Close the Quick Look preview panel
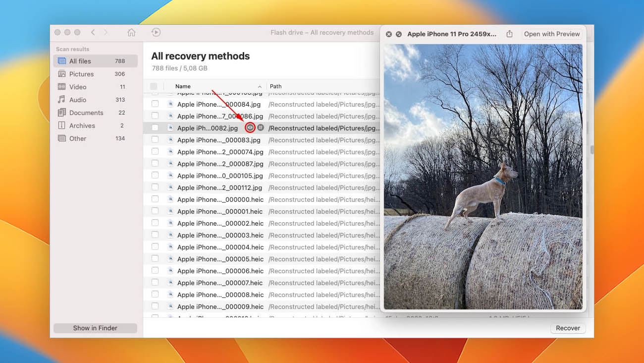 [389, 34]
